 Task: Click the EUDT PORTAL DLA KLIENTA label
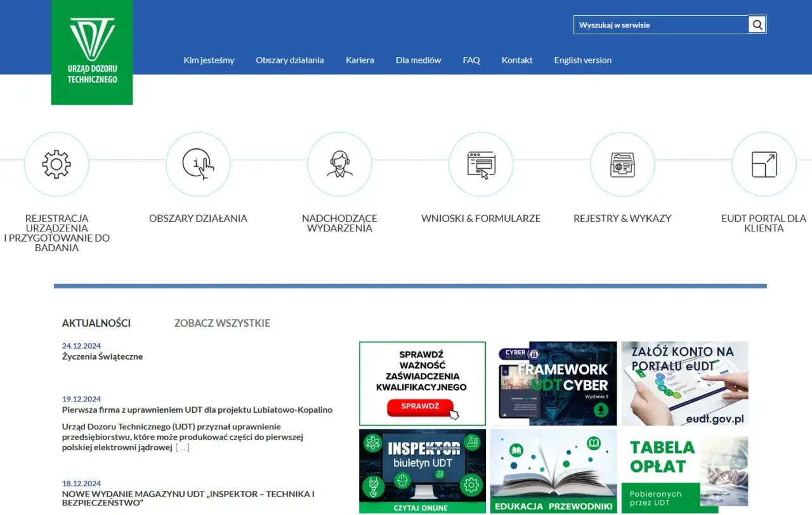tap(764, 223)
